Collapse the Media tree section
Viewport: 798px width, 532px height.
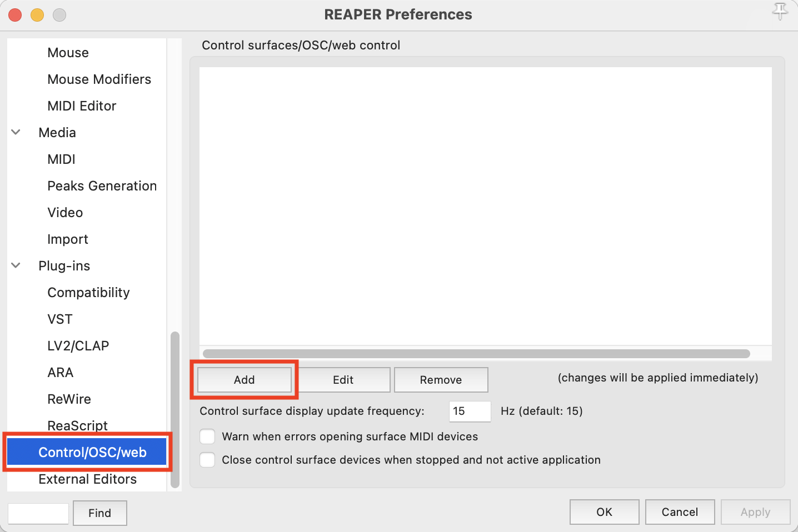pos(16,132)
